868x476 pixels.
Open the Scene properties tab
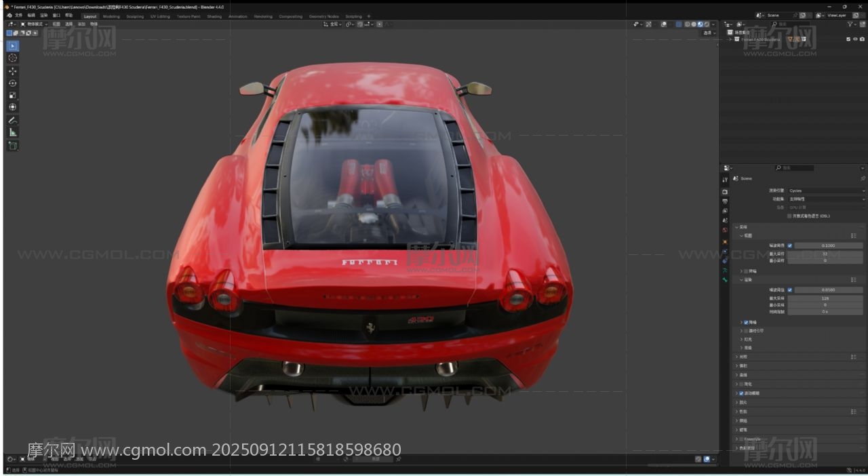pyautogui.click(x=725, y=220)
